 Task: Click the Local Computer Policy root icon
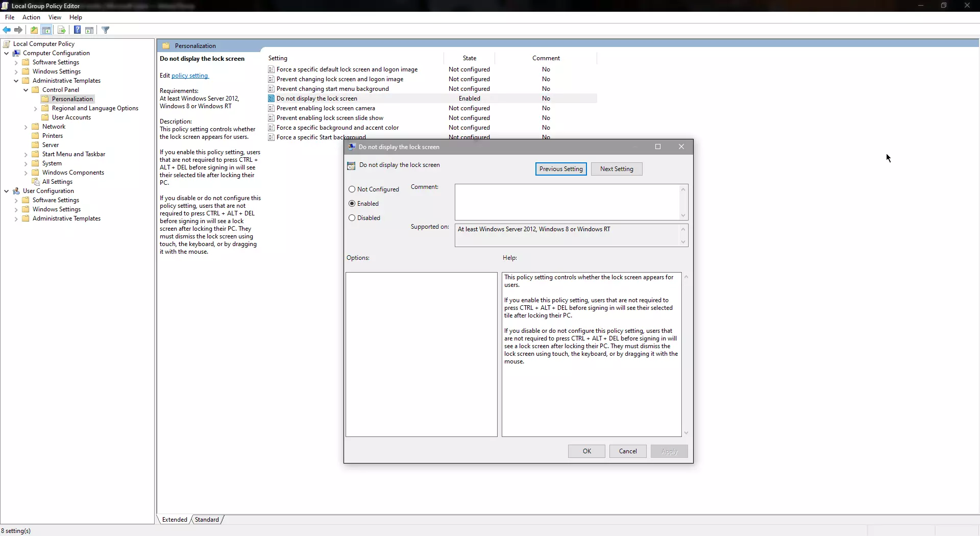point(7,44)
